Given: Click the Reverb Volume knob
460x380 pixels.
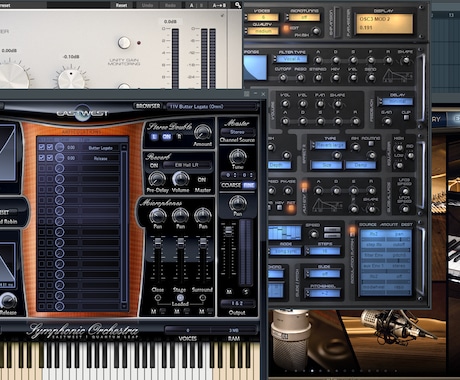Looking at the screenshot, I should (180, 179).
